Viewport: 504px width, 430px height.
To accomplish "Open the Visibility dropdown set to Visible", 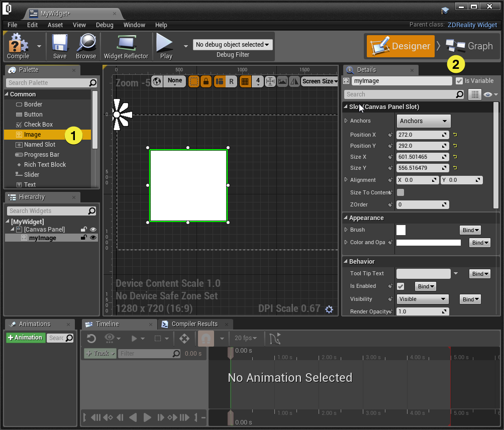I will (x=422, y=299).
